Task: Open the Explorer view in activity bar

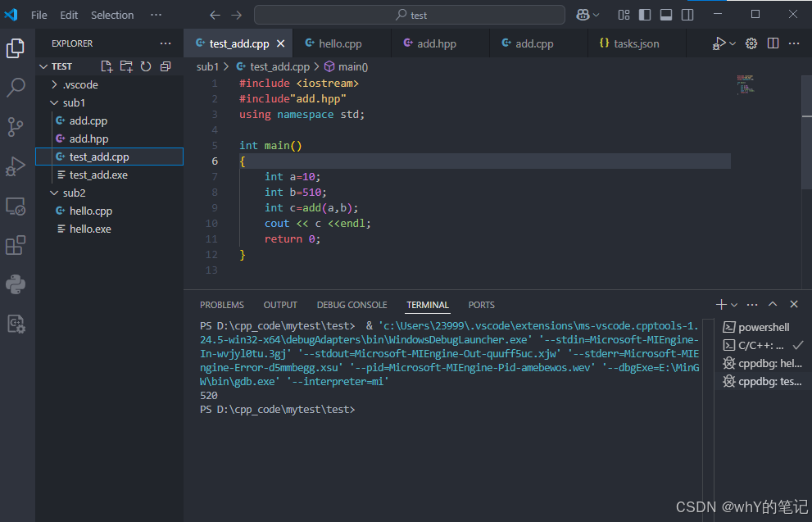Action: click(x=16, y=48)
